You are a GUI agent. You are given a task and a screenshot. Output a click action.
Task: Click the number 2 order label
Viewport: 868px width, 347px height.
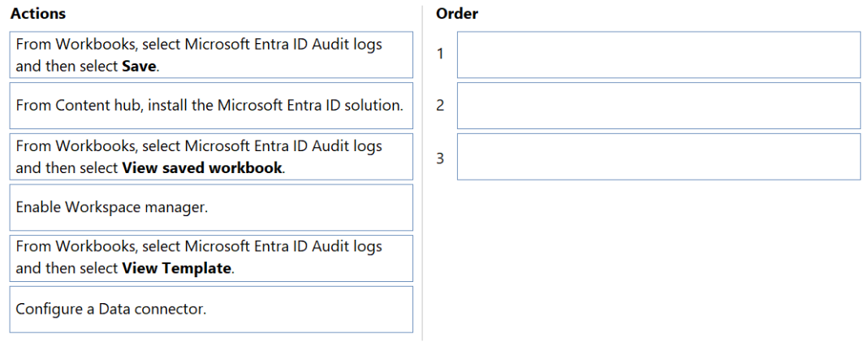coord(440,106)
